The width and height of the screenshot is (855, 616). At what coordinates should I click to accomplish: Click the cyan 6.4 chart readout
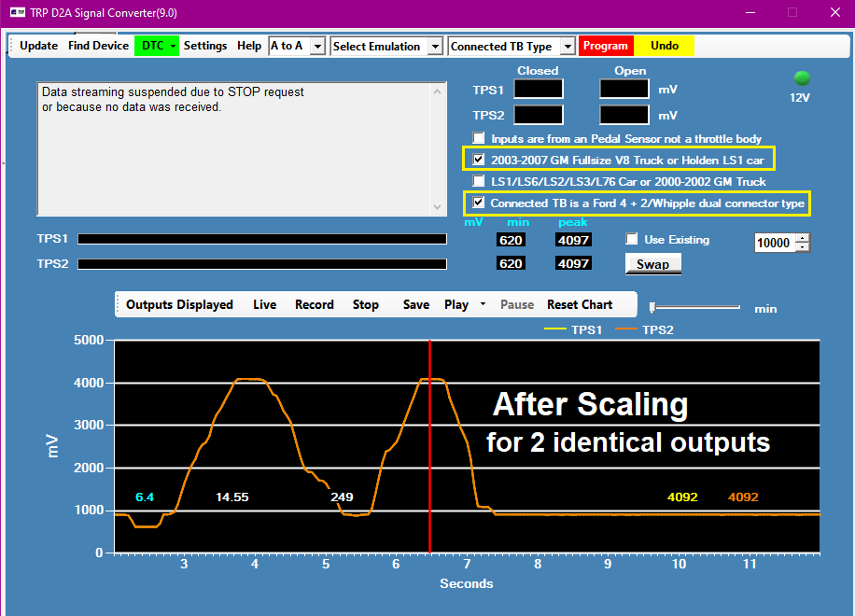point(145,497)
